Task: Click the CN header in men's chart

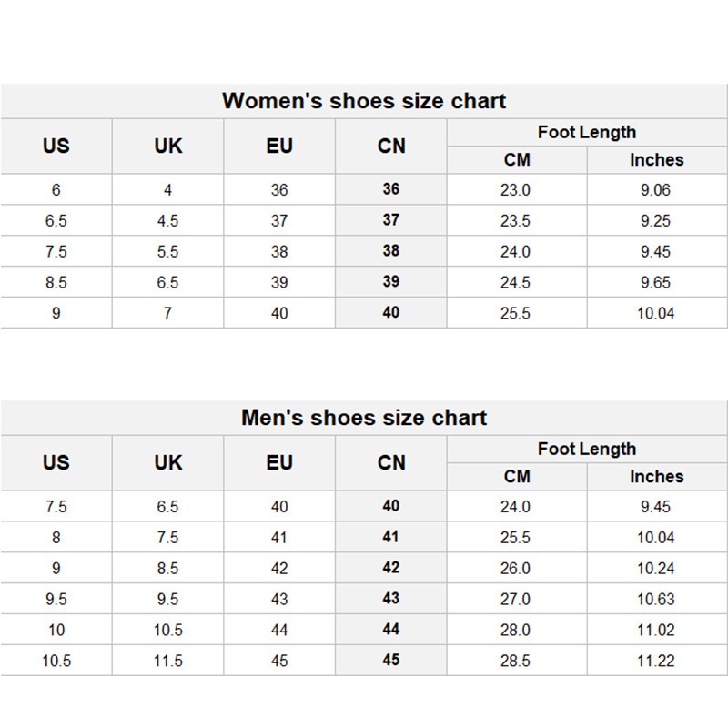Action: tap(391, 462)
